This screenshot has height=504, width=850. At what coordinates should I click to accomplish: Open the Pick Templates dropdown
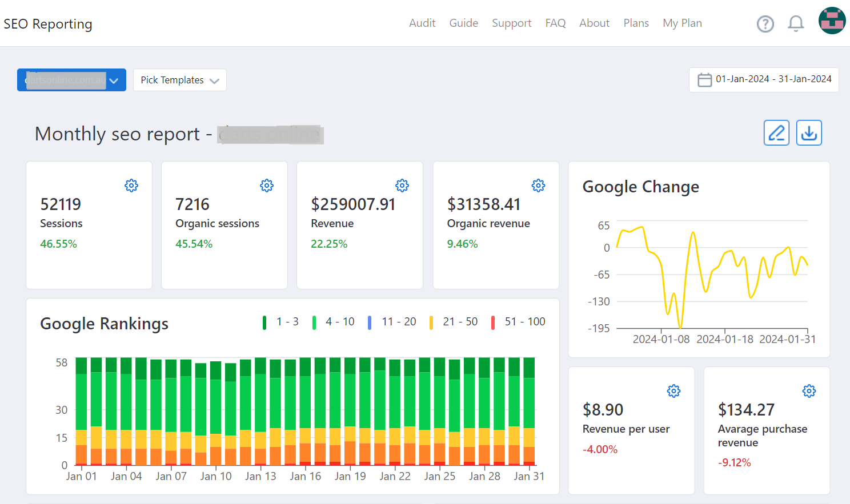tap(180, 80)
